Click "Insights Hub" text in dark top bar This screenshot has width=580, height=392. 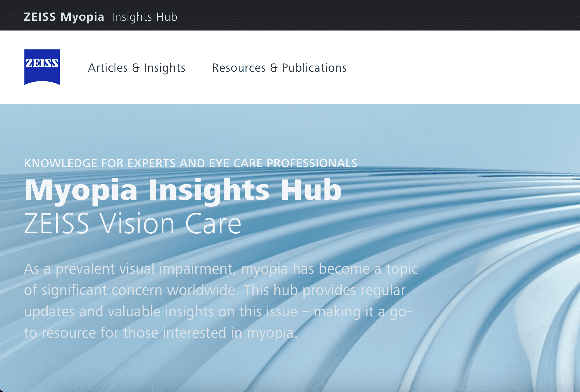pyautogui.click(x=144, y=17)
